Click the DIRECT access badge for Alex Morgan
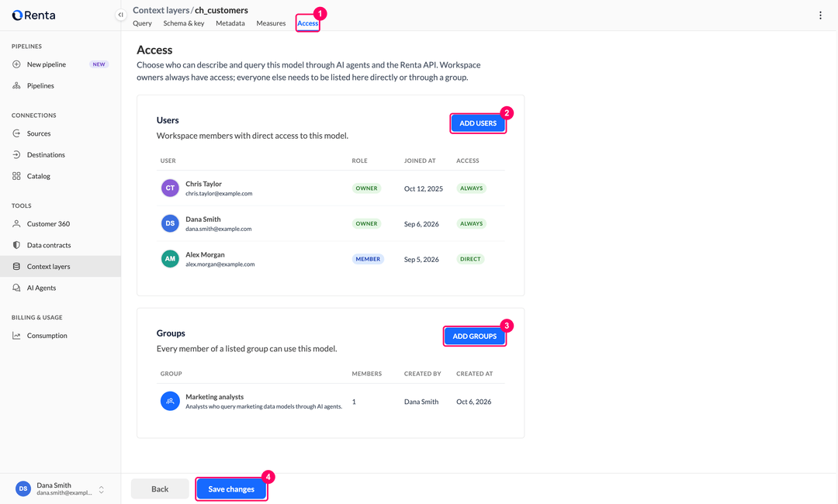 pos(470,259)
